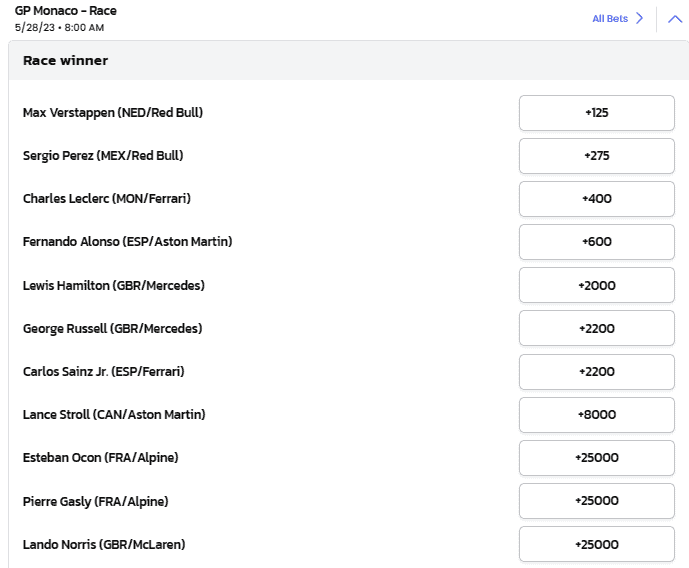Open the All Bets link
Screen dimensions: 689x568
tap(617, 18)
